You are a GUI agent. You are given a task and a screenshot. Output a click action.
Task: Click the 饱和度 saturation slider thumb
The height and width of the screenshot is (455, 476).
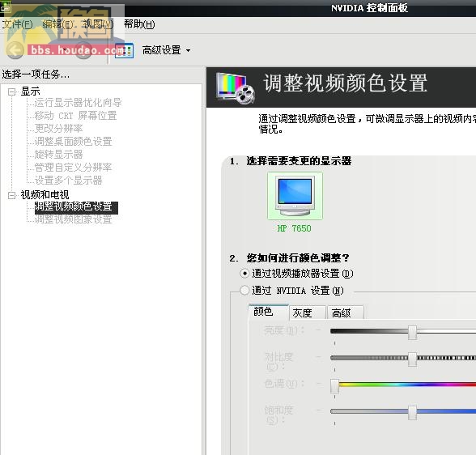[412, 413]
